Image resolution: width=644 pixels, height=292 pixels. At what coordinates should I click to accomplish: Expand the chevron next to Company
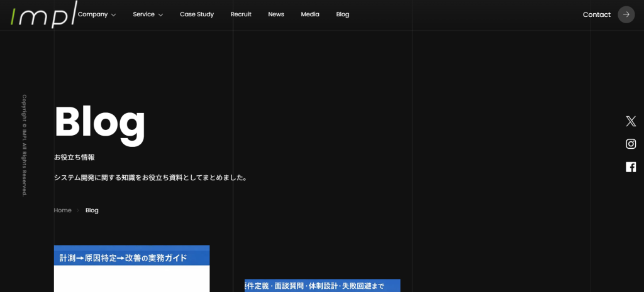(114, 15)
